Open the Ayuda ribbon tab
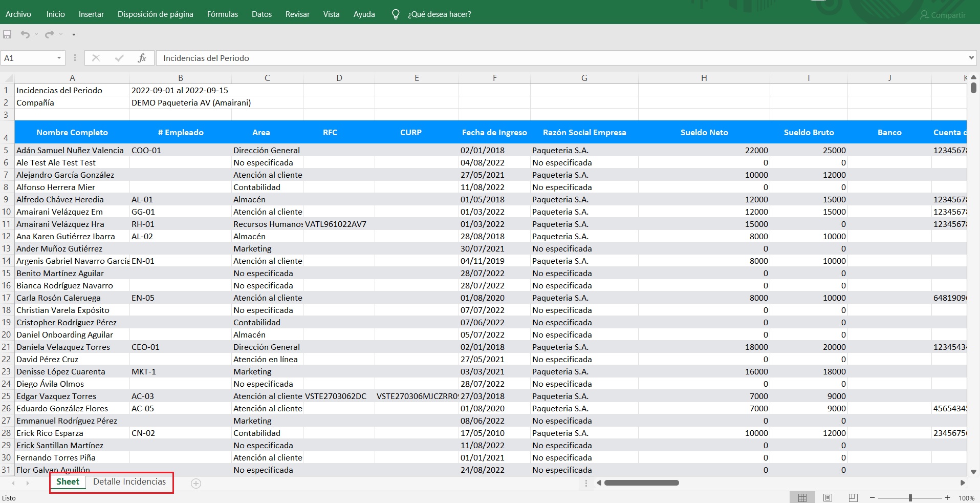This screenshot has height=503, width=980. [x=364, y=14]
